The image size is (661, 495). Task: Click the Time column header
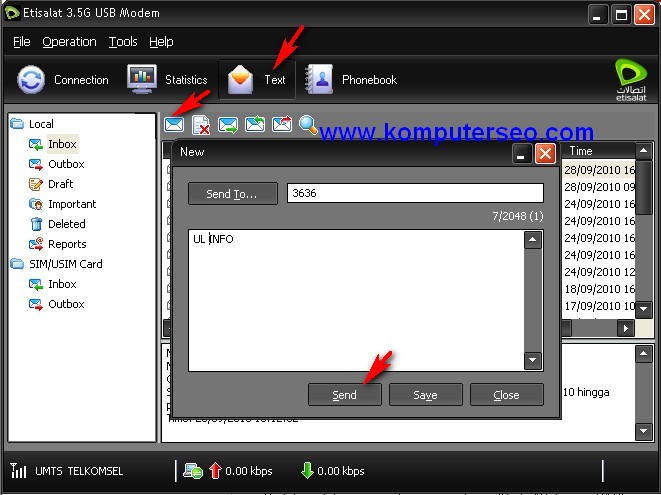[599, 151]
